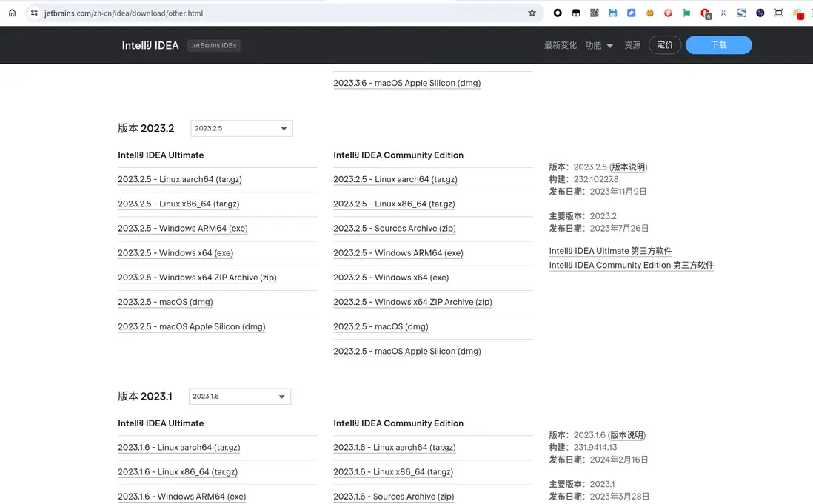
Task: Download Community 2023.2.5 Windows x64 exe
Action: pyautogui.click(x=391, y=278)
